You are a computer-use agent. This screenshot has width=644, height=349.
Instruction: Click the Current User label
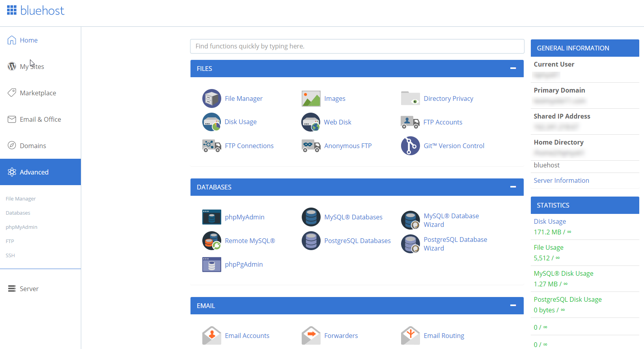(x=554, y=64)
